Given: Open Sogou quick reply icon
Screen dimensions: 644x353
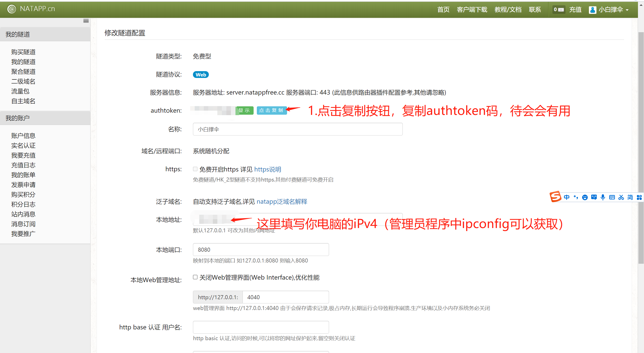Looking at the screenshot, I should tap(594, 197).
